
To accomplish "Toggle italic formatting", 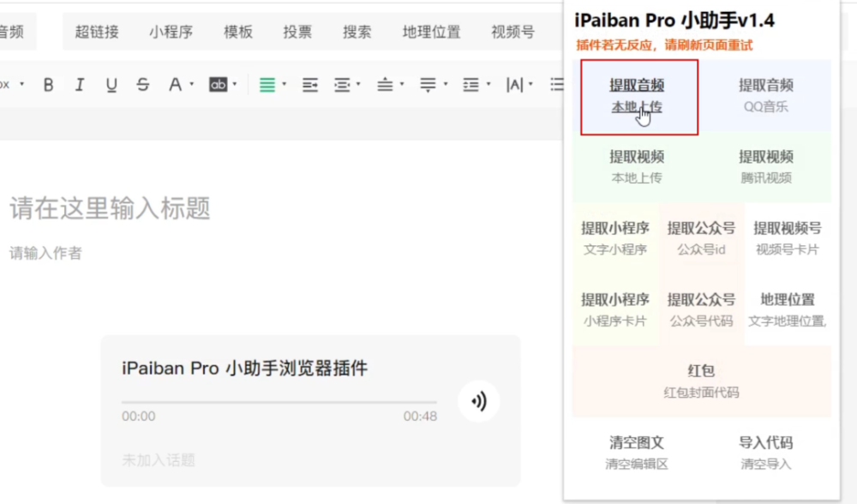I will click(80, 85).
